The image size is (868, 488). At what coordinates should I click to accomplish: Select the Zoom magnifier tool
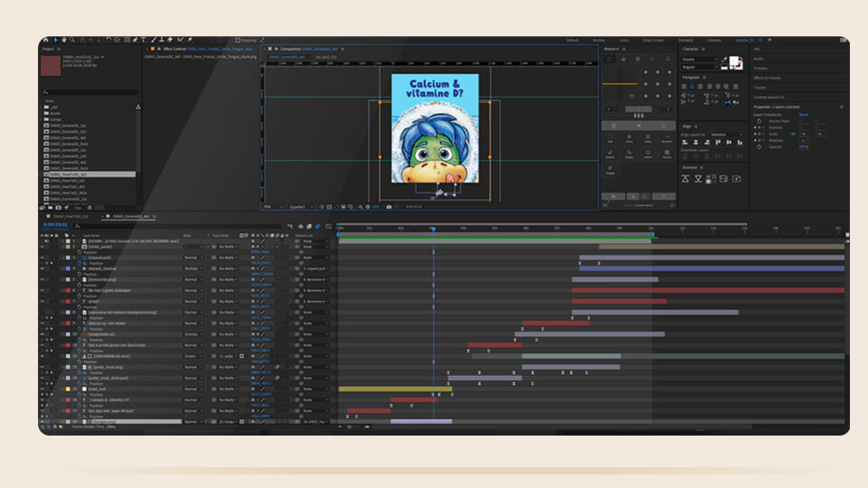(72, 41)
